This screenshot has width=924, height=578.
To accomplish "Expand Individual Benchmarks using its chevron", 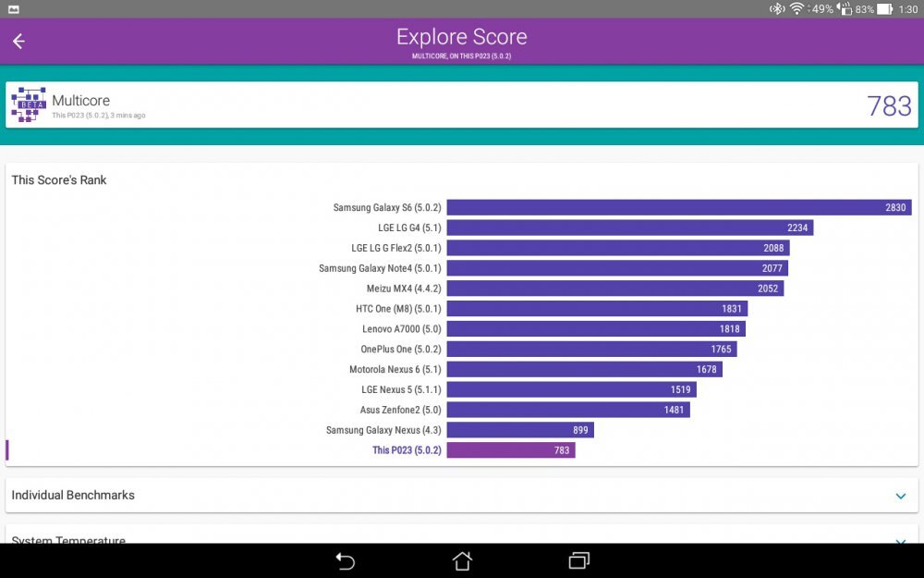I will [901, 496].
